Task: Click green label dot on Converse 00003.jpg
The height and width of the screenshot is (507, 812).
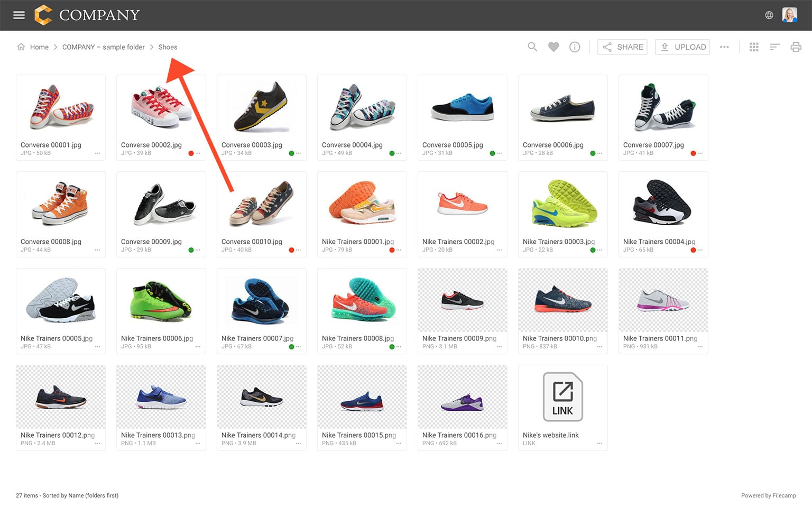Action: [x=291, y=153]
